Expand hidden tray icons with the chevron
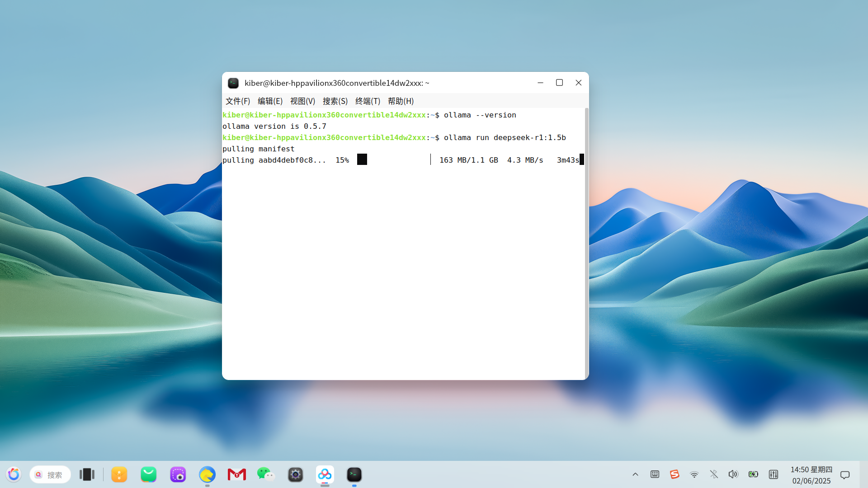 635,474
